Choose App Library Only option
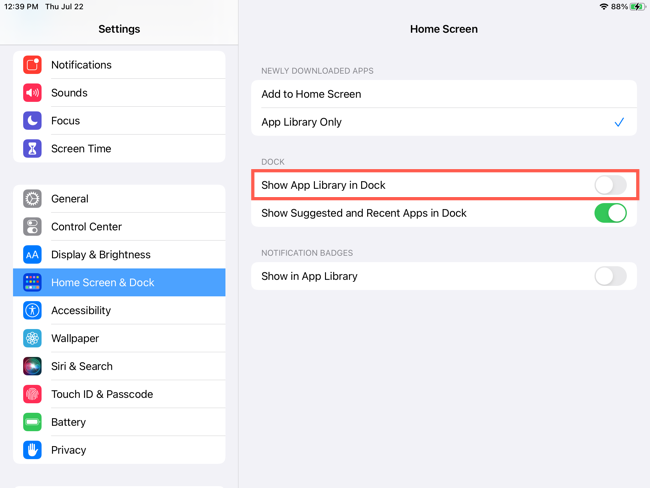Screen dimensions: 650x488 (x=443, y=122)
